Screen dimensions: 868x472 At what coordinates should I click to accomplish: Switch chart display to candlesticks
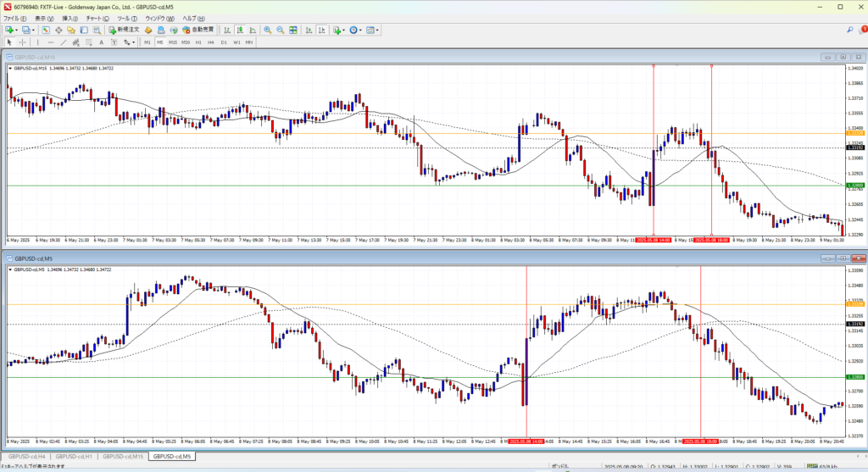pos(239,30)
